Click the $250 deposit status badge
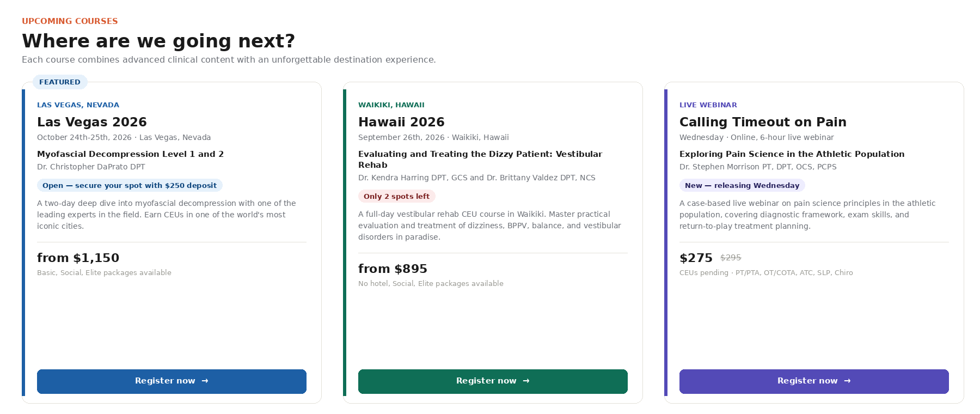 point(130,186)
